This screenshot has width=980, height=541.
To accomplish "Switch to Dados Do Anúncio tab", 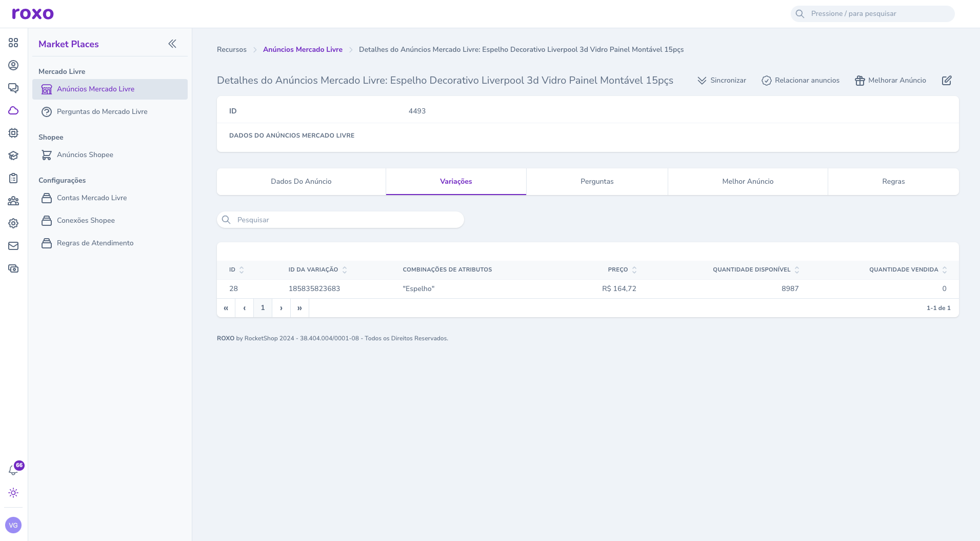I will (x=301, y=181).
